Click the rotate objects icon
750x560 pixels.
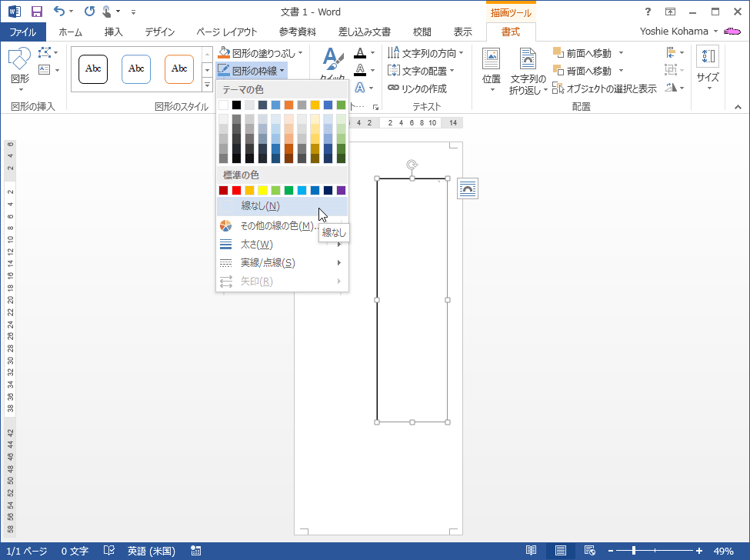click(671, 88)
